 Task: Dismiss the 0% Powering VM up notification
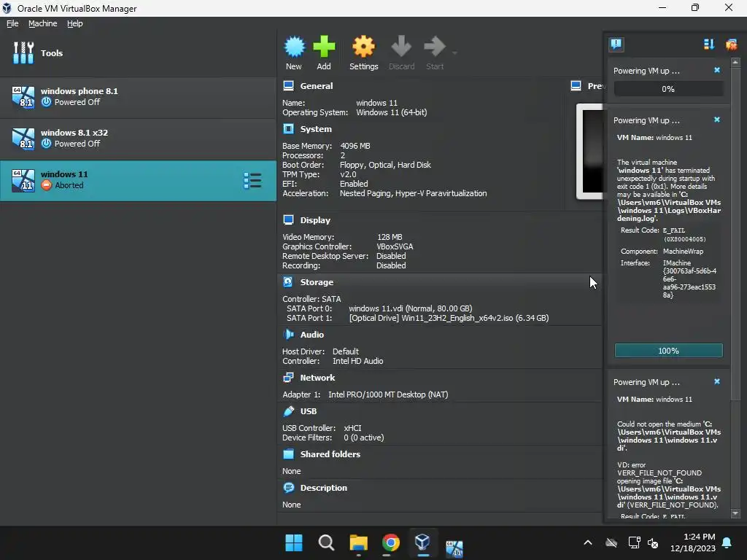pyautogui.click(x=717, y=70)
